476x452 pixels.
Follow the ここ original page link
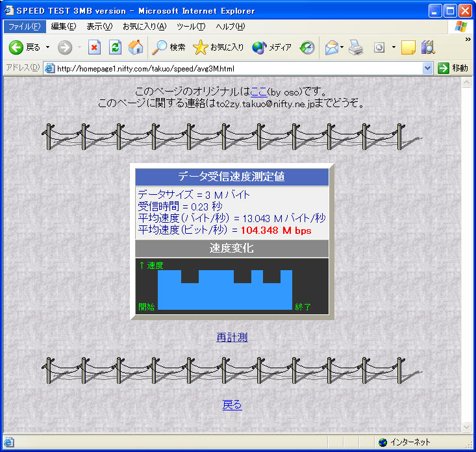tap(258, 92)
